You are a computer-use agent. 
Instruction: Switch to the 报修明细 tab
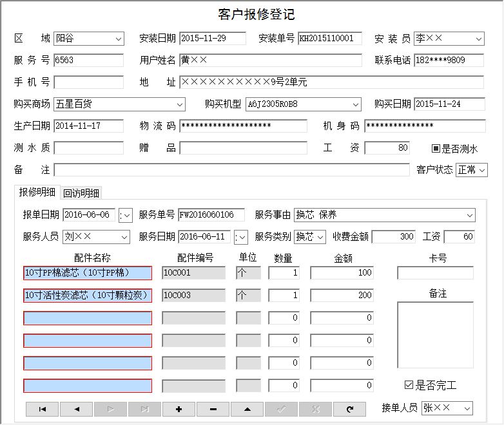click(37, 192)
